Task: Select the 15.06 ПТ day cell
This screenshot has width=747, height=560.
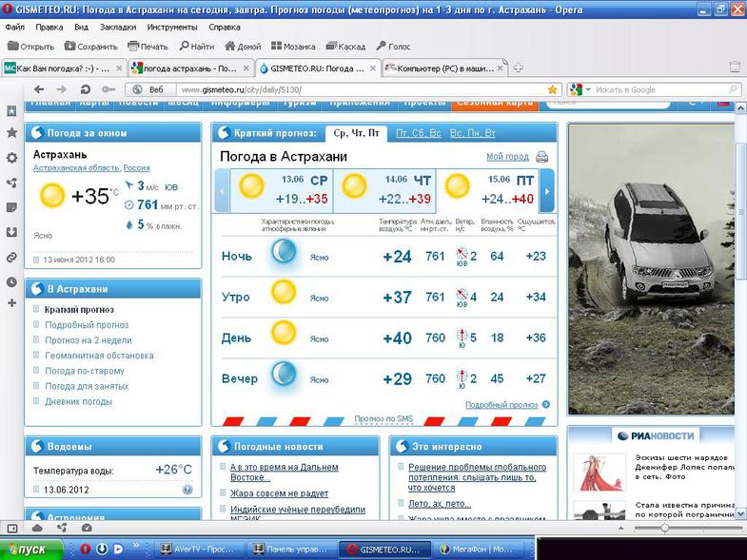Action: tap(487, 190)
